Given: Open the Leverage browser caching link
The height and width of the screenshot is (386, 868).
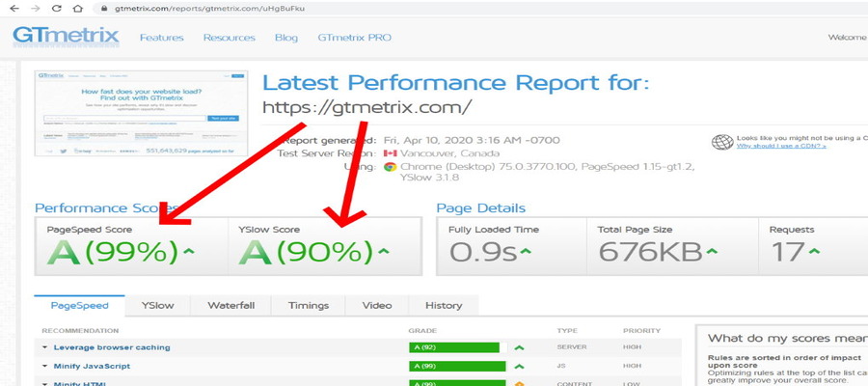Looking at the screenshot, I should [112, 347].
